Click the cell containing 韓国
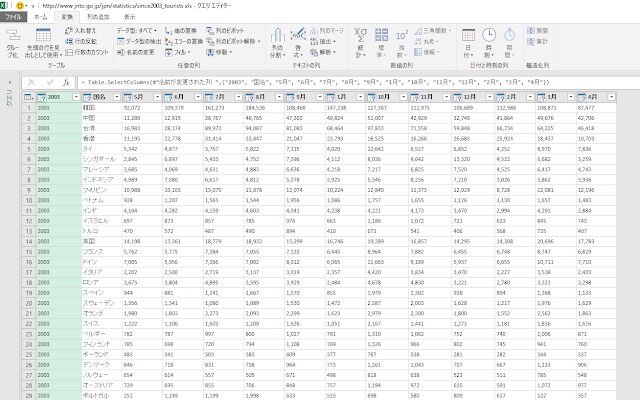Viewport: 640px width, 400px height. 102,108
